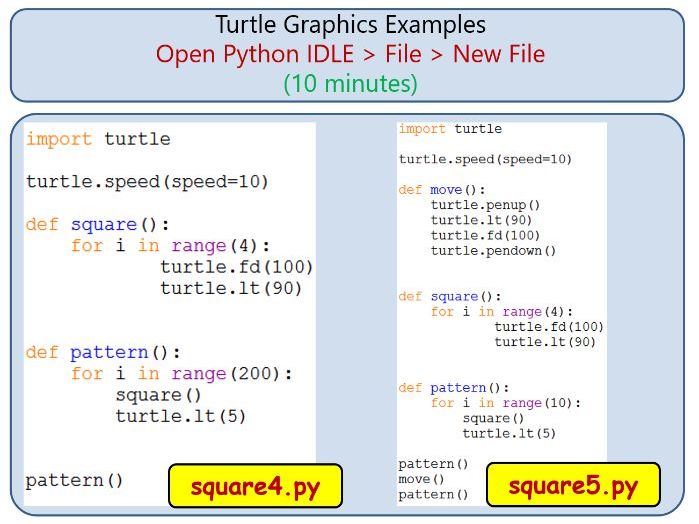The width and height of the screenshot is (699, 524).
Task: Click the "turtle.pendown()" line
Action: click(493, 251)
